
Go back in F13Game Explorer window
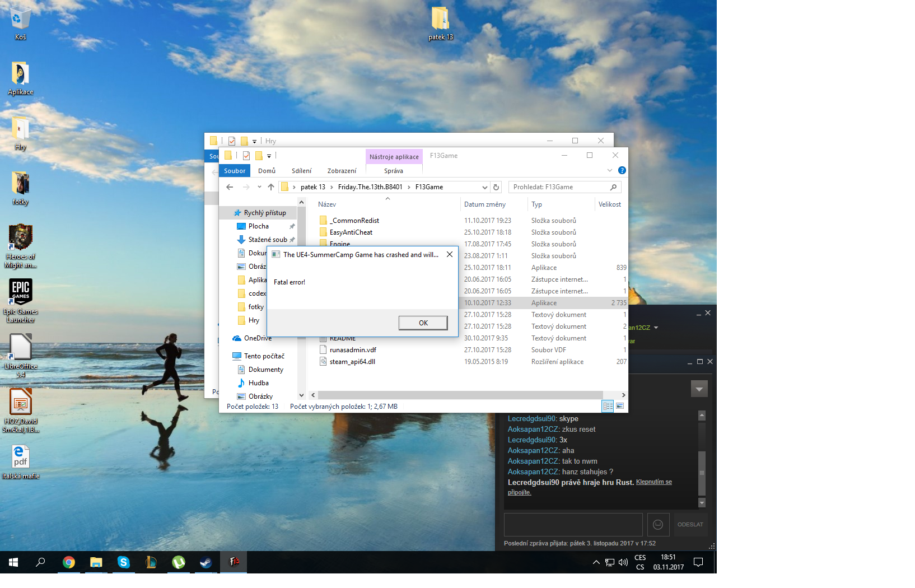click(230, 187)
